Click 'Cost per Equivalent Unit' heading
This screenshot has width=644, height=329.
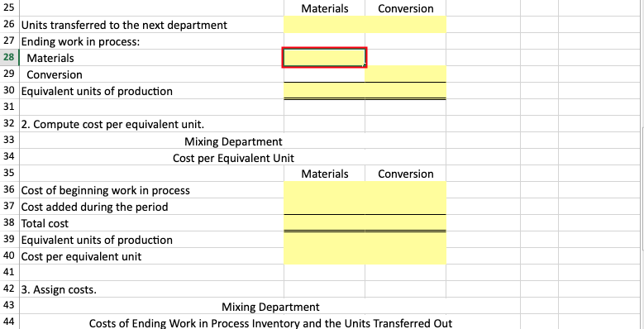(x=233, y=158)
